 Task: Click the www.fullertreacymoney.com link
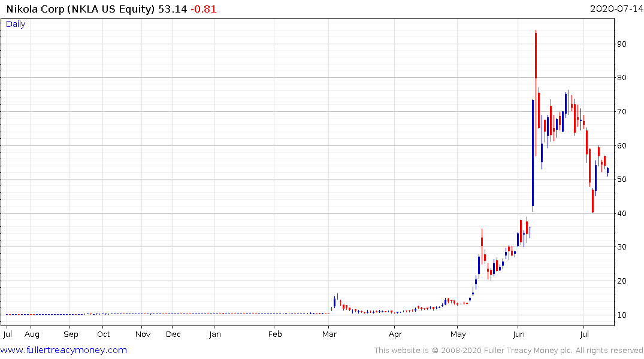coord(64,350)
